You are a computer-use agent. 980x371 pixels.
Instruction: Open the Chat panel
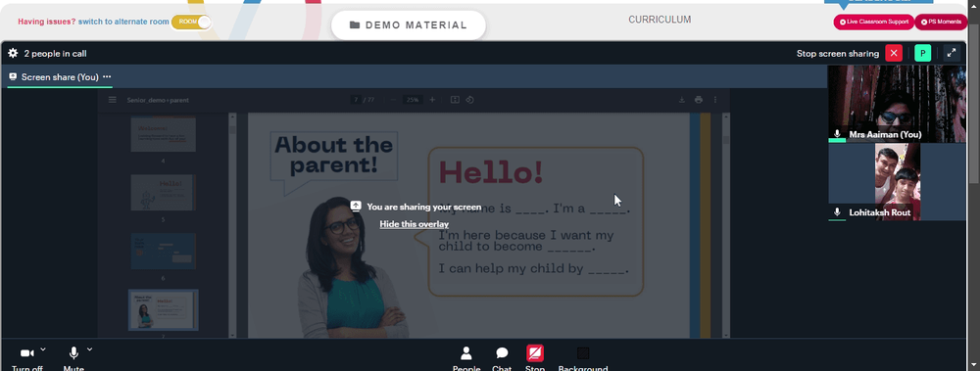coord(502,358)
